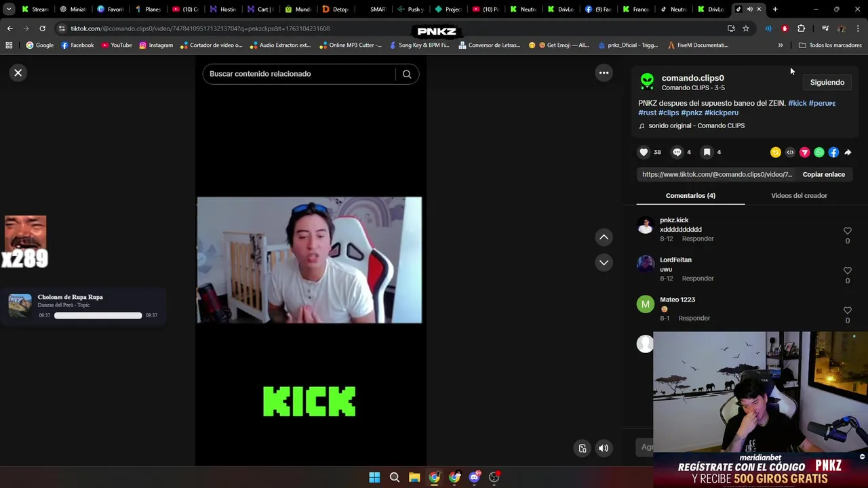Open the #kick hashtag
The width and height of the screenshot is (868, 488).
pyautogui.click(x=797, y=103)
